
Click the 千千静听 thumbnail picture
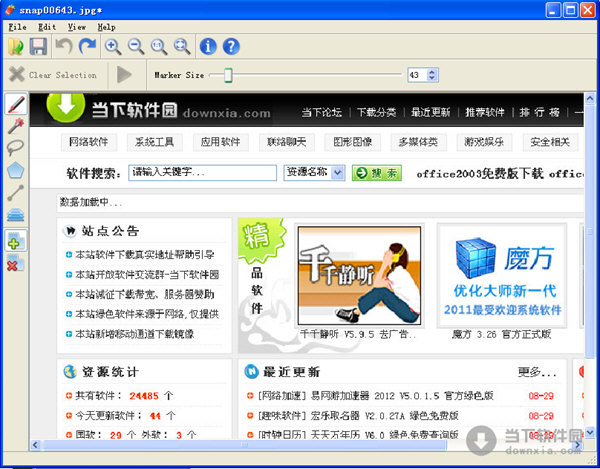click(x=359, y=275)
